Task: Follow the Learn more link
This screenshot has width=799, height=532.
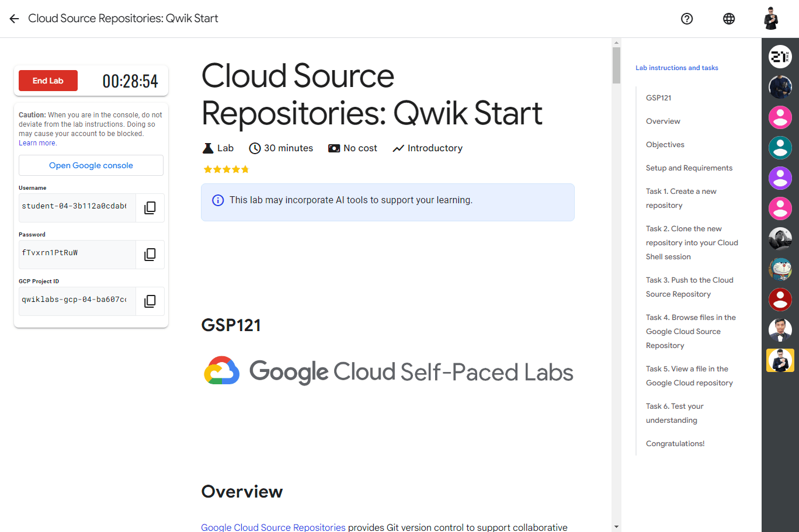Action: (x=37, y=143)
